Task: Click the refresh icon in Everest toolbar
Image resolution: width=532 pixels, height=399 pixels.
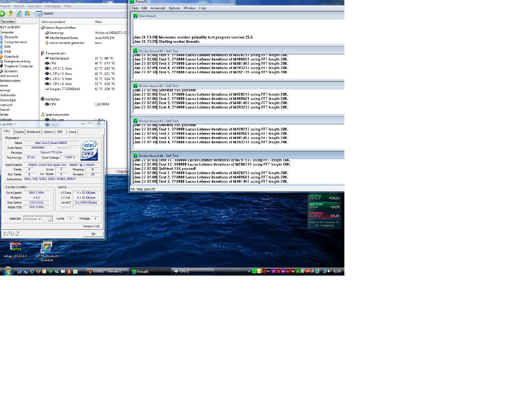Action: (x=19, y=13)
